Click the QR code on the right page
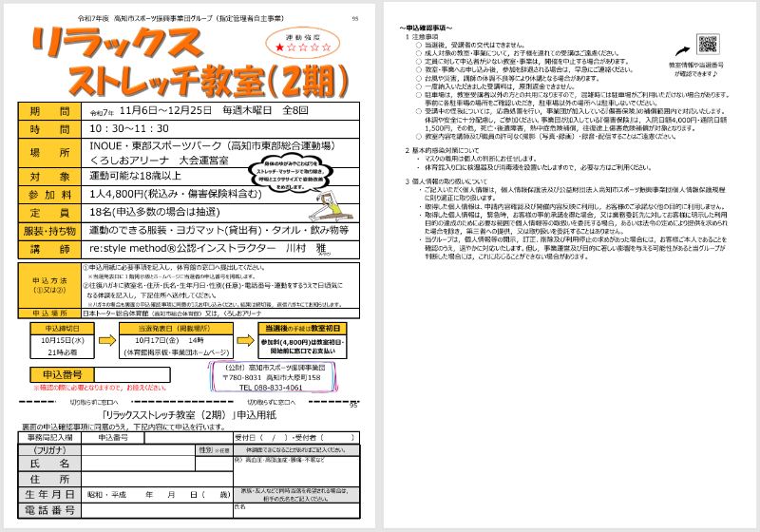Screen dimensions: 760x532 click(x=708, y=45)
